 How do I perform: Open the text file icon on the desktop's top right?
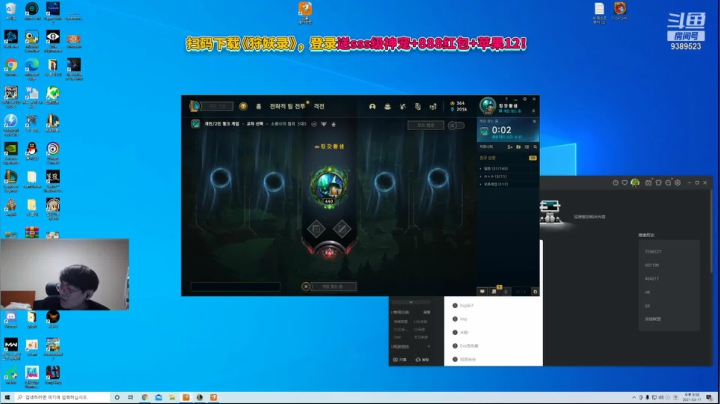599,13
